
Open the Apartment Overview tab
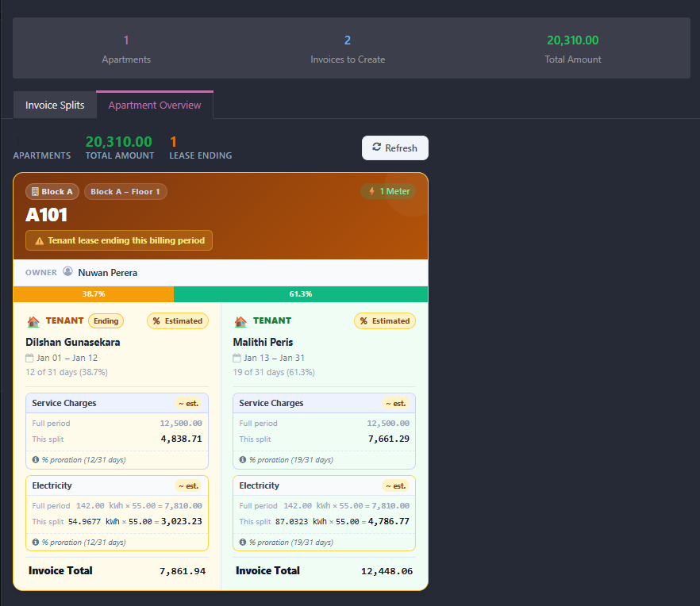tap(155, 105)
